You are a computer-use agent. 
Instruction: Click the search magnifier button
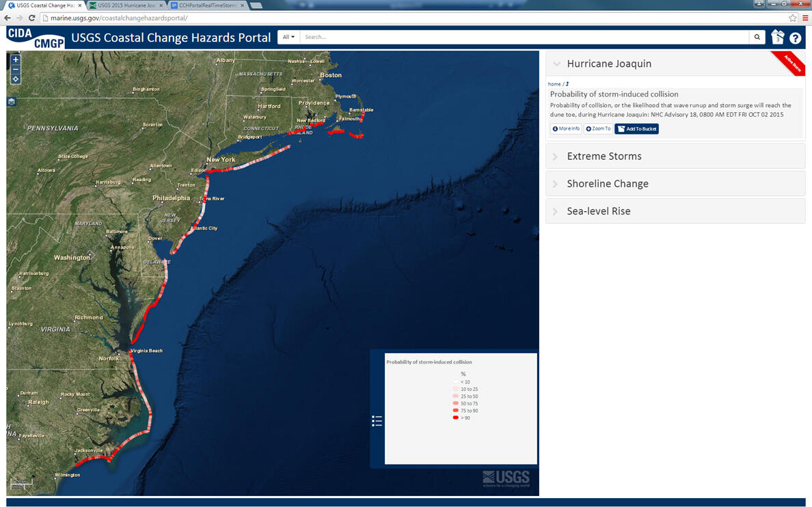pos(757,37)
